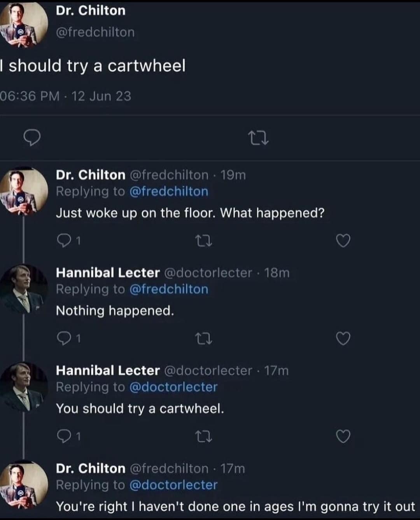The height and width of the screenshot is (520, 420).
Task: Like the "Just woke up on the floor" tweet
Action: (343, 241)
